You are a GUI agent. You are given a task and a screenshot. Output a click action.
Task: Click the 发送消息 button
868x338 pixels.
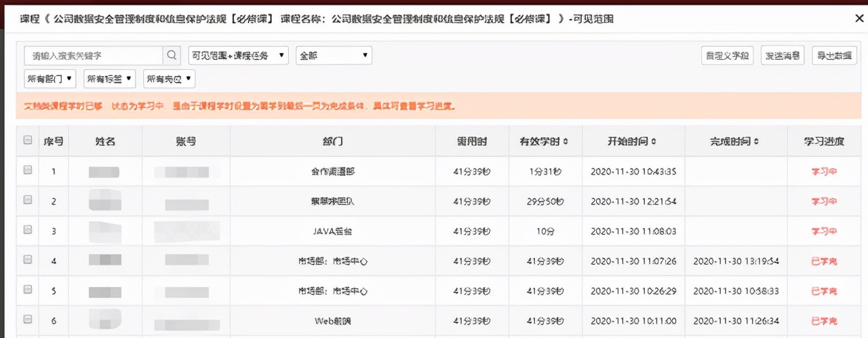click(x=783, y=56)
